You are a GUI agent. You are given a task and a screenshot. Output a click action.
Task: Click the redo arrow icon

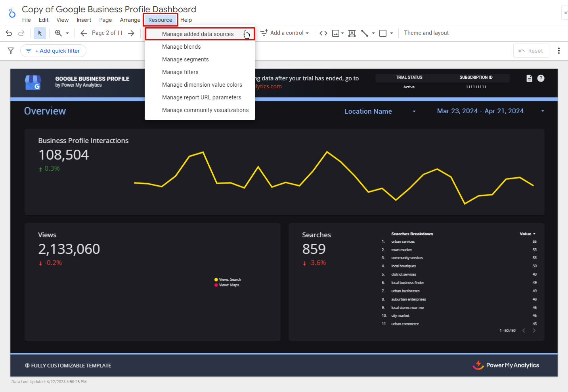coord(21,33)
